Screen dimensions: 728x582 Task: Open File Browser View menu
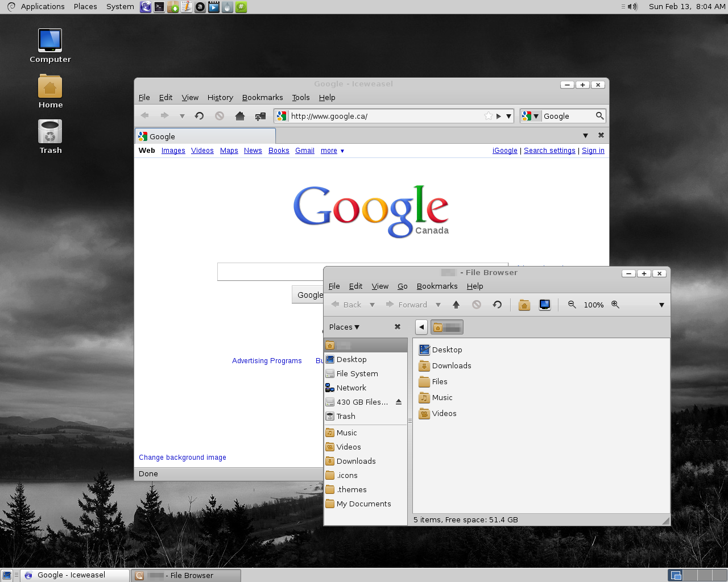(380, 286)
